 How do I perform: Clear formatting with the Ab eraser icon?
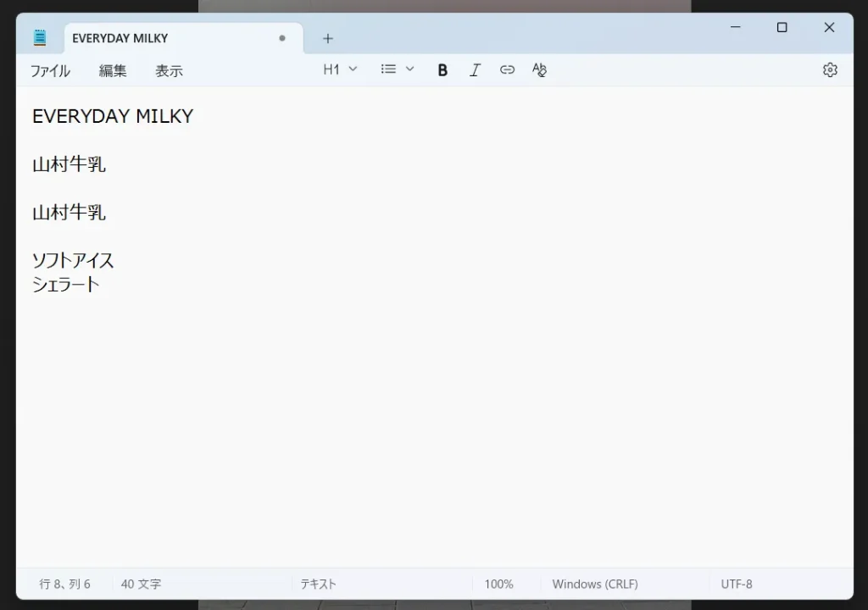click(539, 69)
